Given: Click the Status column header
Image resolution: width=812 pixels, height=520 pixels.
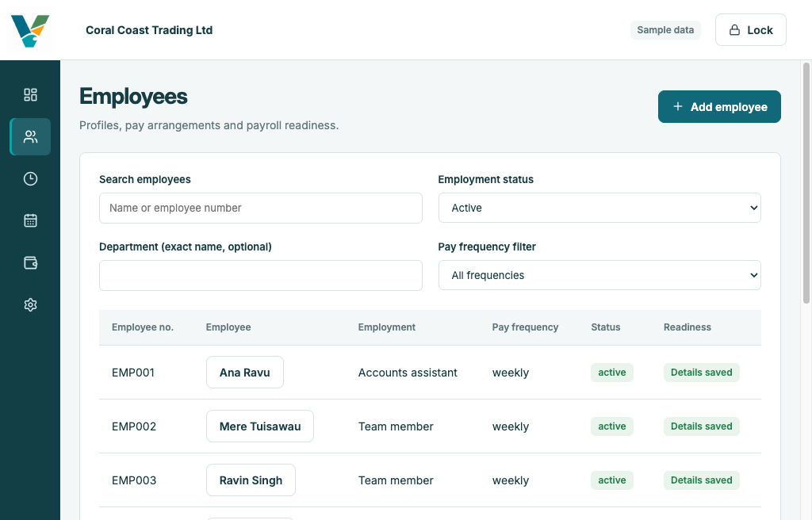Looking at the screenshot, I should click(x=605, y=327).
